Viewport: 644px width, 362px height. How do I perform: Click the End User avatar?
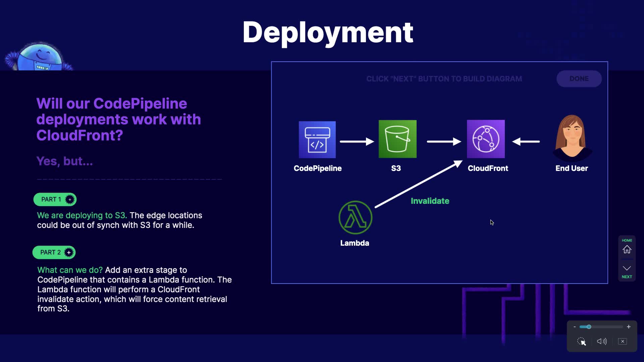(x=572, y=138)
